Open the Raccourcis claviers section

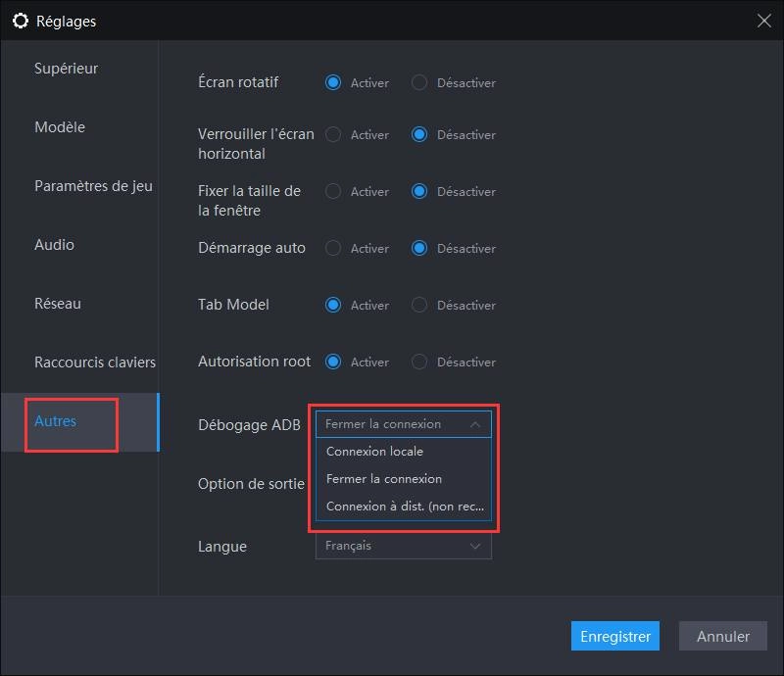click(94, 362)
